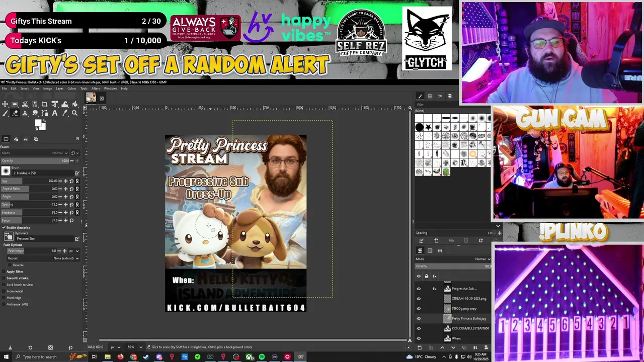Open the Filters menu
644x362 pixels.
coord(96,88)
